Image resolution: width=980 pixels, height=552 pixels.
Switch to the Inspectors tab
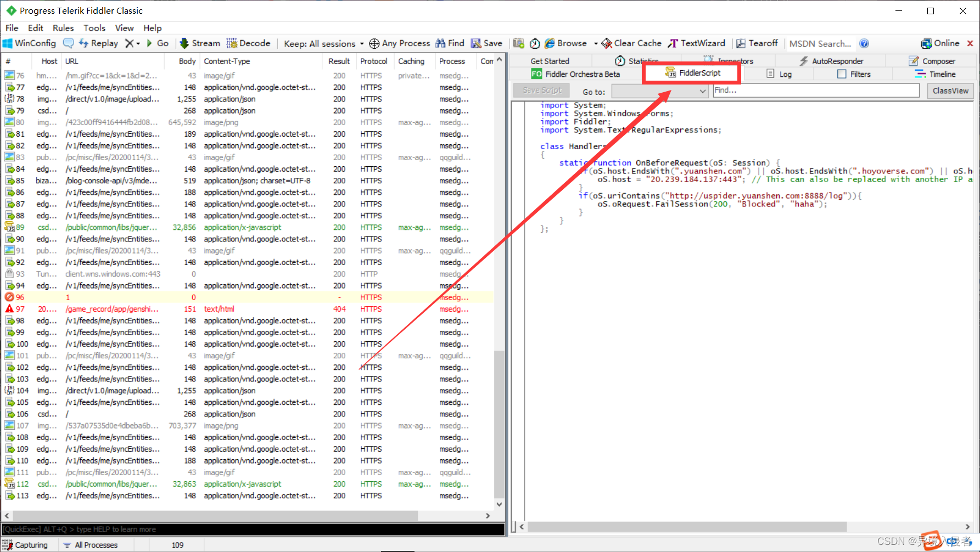pos(728,61)
